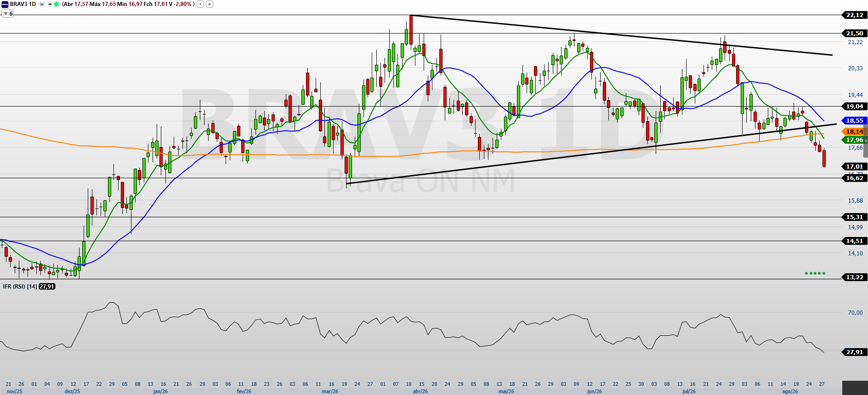Click the 21,22 price scale label
This screenshot has height=395, width=868.
pyautogui.click(x=855, y=42)
